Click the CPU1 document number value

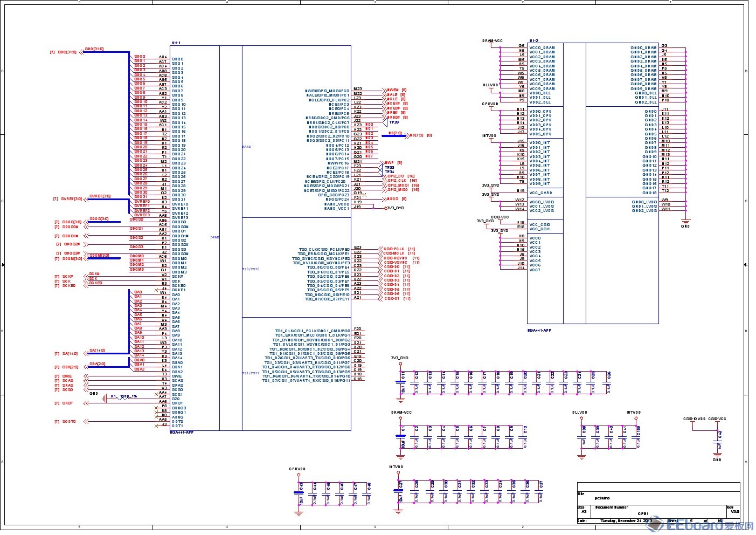(643, 513)
